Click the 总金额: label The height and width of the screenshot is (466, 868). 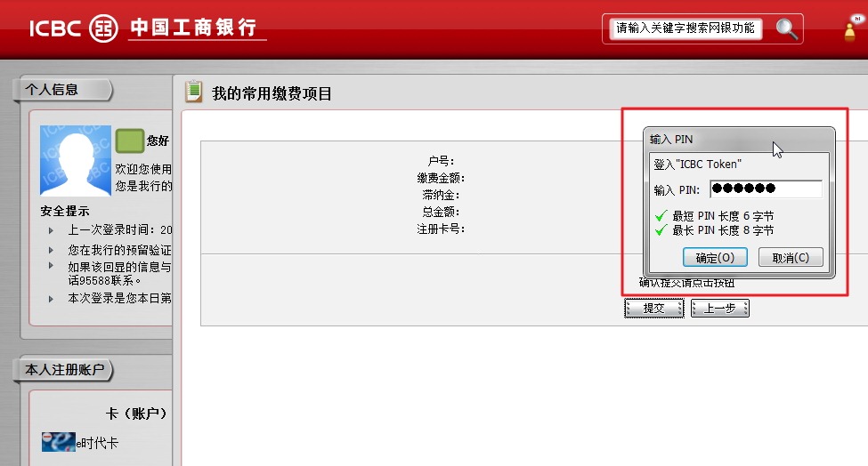(x=441, y=212)
